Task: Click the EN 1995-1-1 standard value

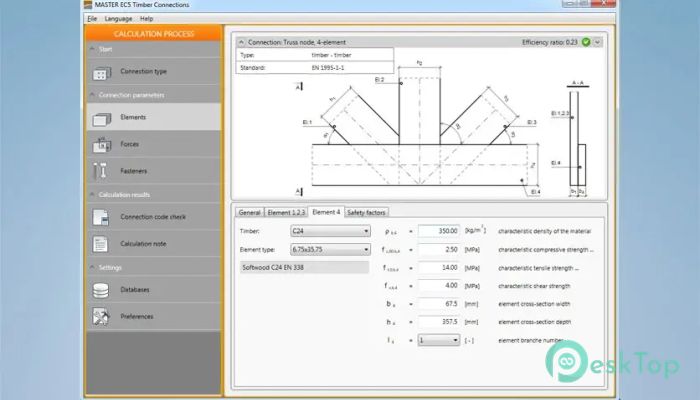Action: click(x=328, y=68)
